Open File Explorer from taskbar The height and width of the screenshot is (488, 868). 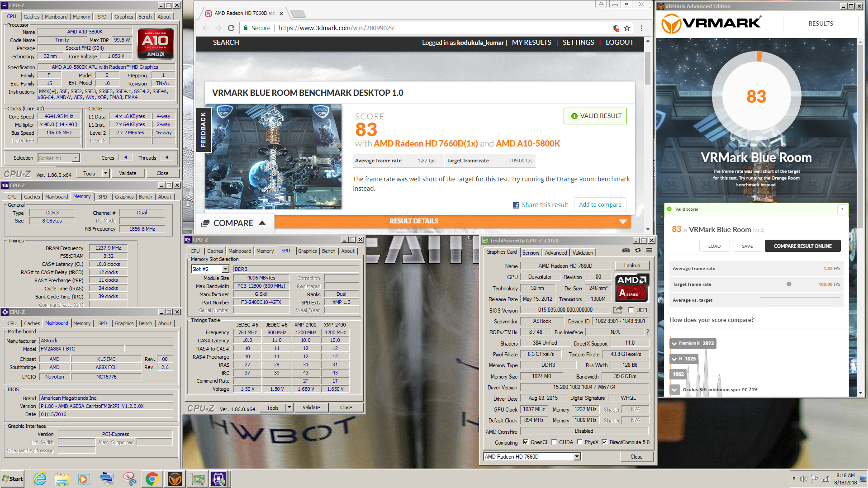[62, 479]
